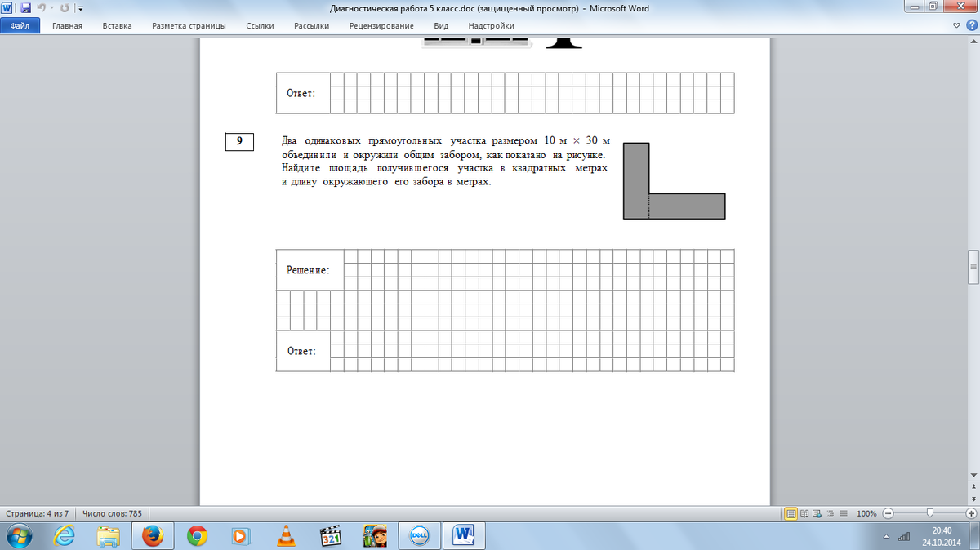980x550 pixels.
Task: Switch to the Вставка ribbon tab
Action: [x=118, y=26]
